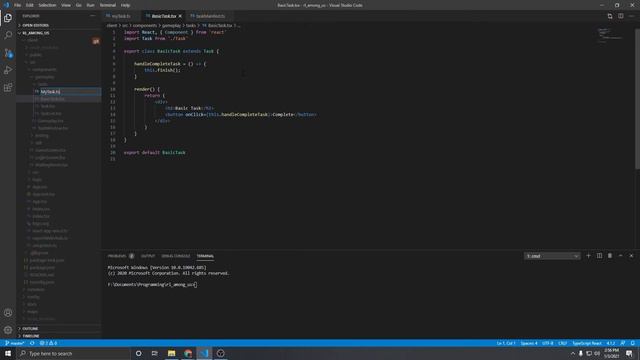
Task: Open the Selection menu
Action: point(47,5)
